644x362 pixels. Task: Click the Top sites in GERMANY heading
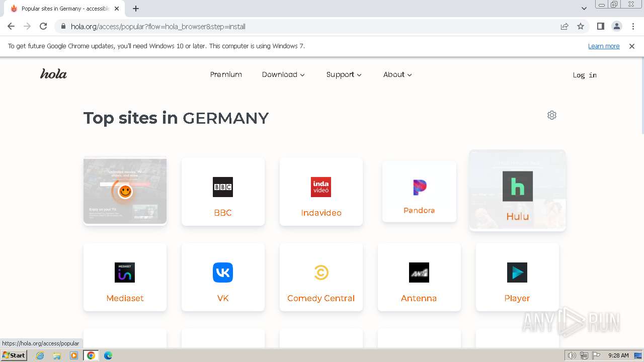176,118
